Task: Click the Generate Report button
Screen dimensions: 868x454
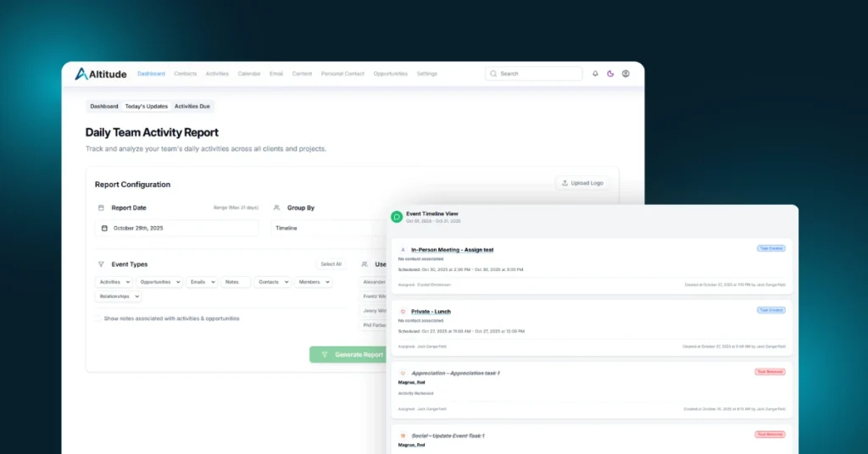Action: pos(348,354)
